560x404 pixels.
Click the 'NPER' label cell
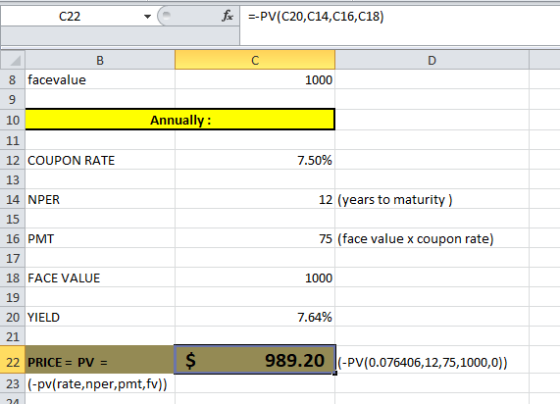click(x=100, y=199)
